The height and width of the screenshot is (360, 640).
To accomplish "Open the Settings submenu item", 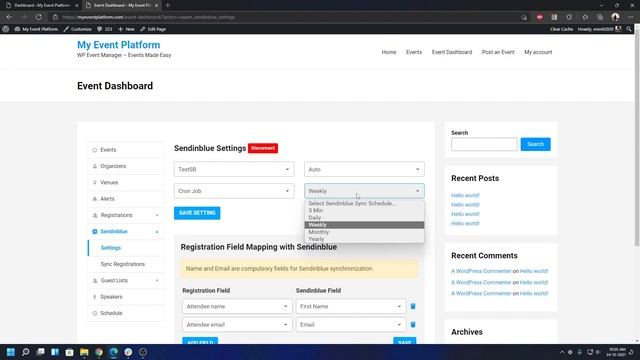I will pyautogui.click(x=111, y=248).
